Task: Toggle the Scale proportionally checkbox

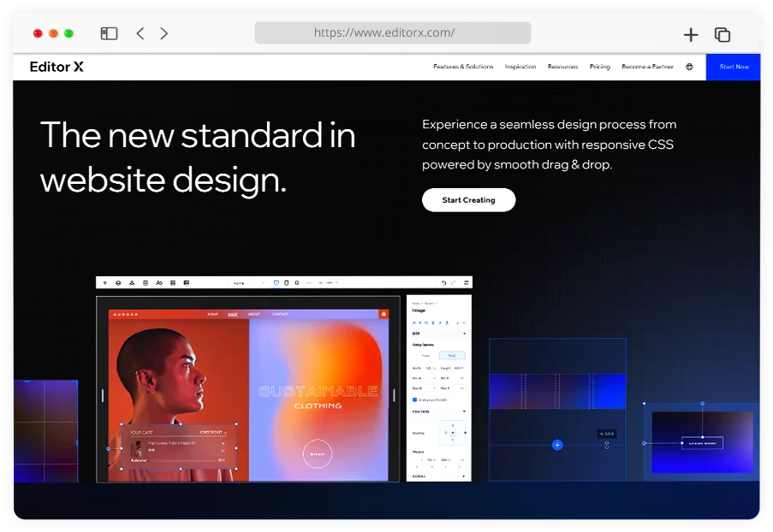Action: click(414, 399)
